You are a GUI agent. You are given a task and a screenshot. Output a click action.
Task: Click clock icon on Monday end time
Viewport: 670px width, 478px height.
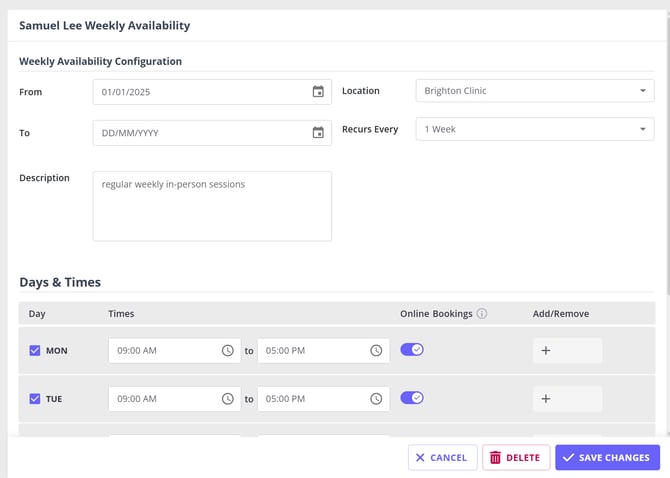tap(376, 351)
